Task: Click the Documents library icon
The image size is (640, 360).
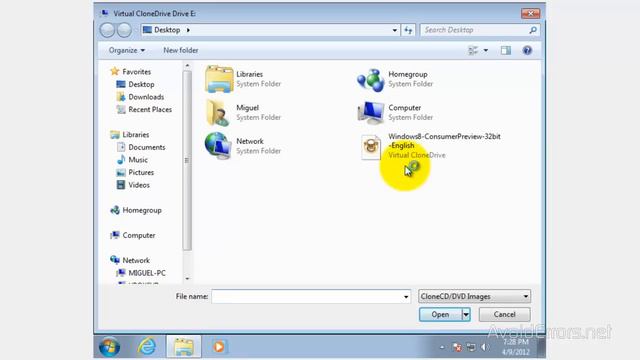Action: click(x=121, y=147)
